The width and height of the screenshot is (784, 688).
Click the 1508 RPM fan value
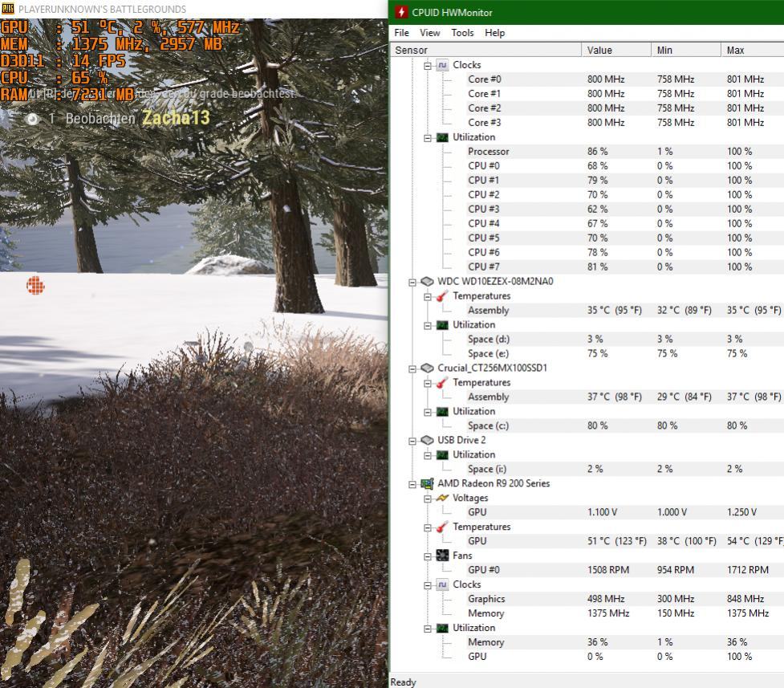608,570
